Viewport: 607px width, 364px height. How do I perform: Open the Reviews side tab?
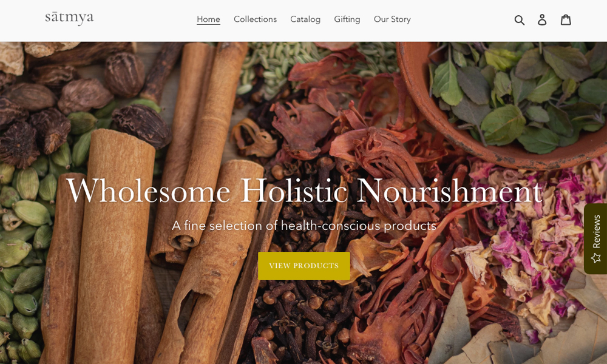coord(595,238)
